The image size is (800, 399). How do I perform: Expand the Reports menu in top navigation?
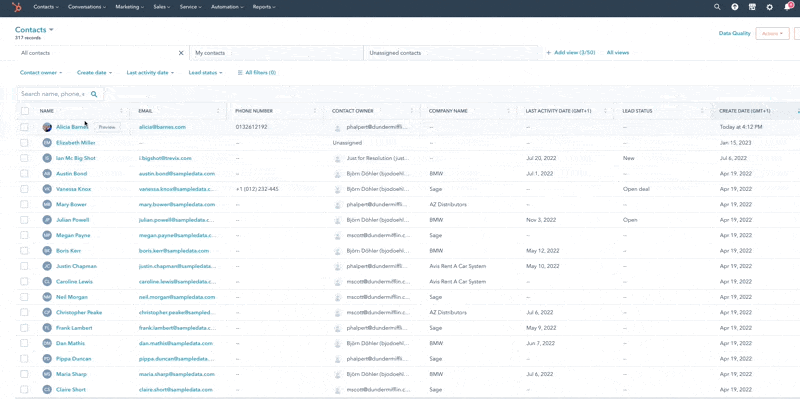[x=264, y=7]
